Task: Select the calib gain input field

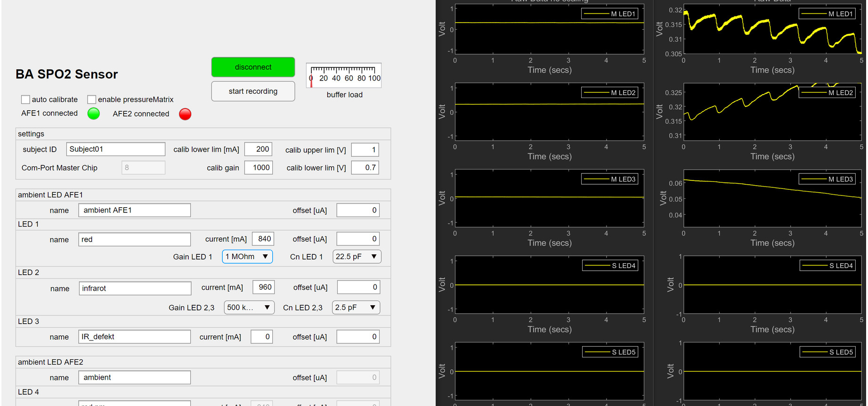Action: point(259,168)
